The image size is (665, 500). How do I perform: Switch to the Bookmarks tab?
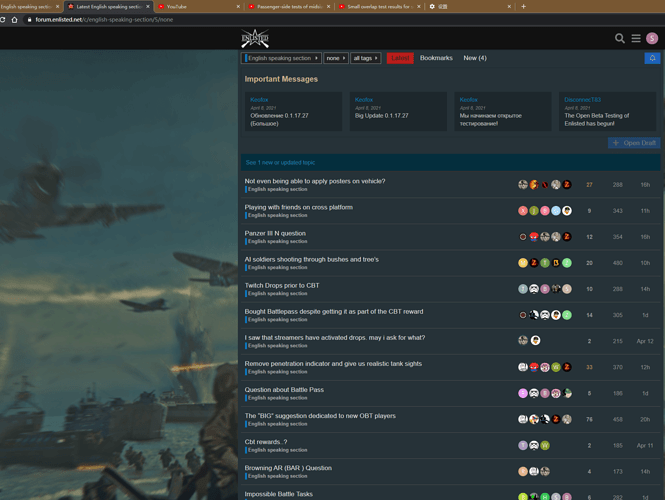[436, 58]
